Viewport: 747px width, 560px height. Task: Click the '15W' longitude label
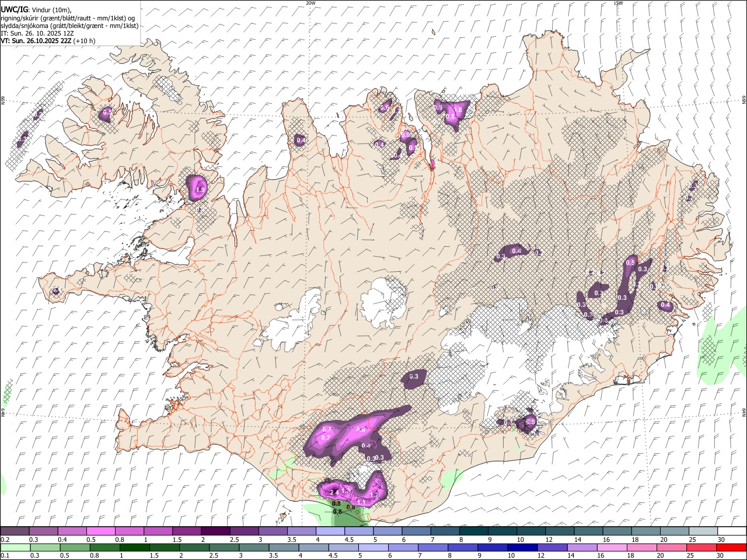coord(617,3)
